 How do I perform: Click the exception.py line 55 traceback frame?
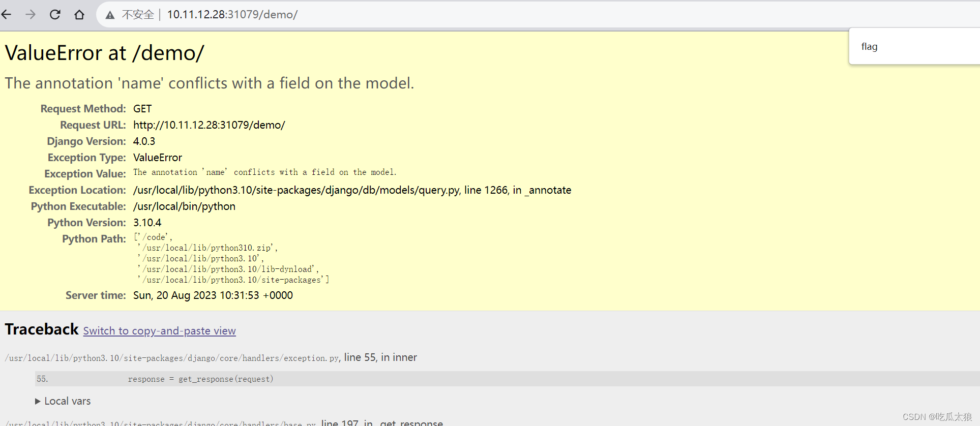tap(211, 358)
